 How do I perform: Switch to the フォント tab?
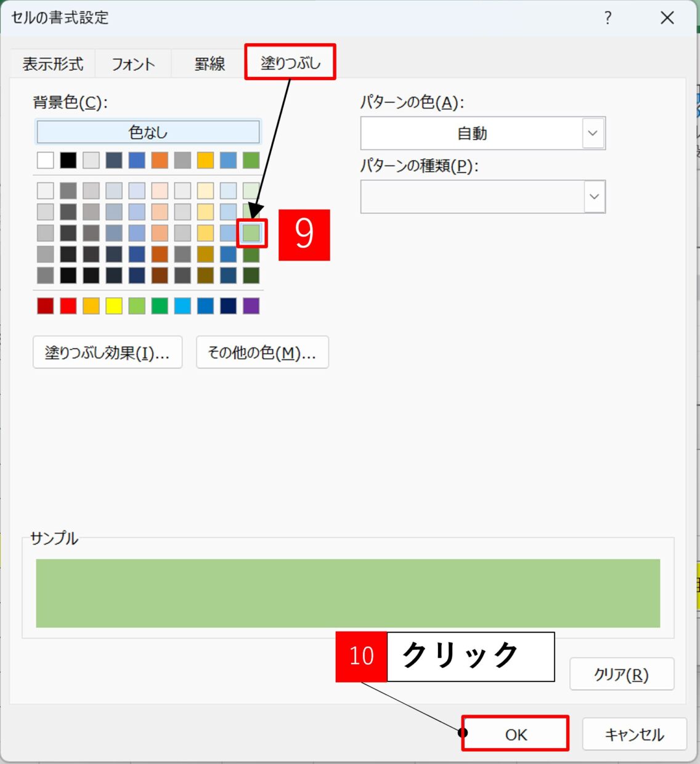(133, 63)
